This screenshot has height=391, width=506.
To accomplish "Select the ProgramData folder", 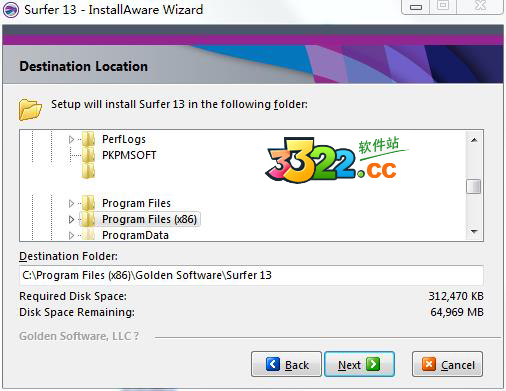I will [x=135, y=235].
